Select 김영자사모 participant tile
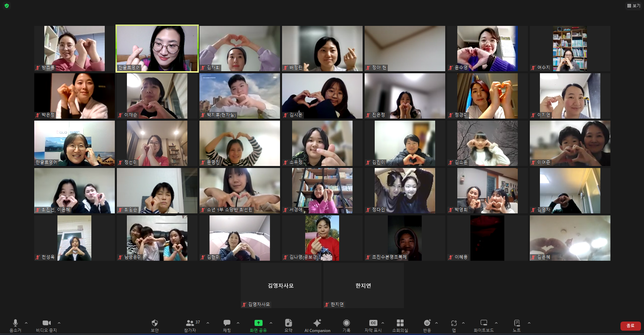 (281, 285)
